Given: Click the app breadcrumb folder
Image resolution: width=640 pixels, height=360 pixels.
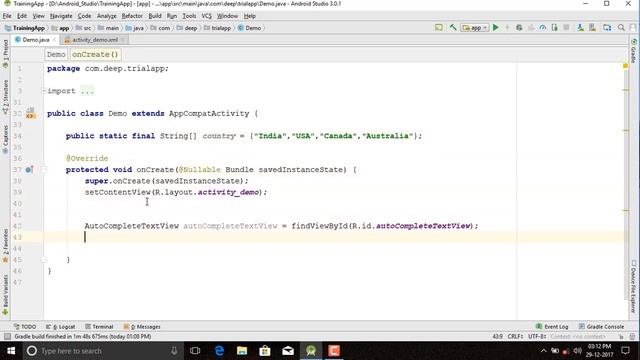Looking at the screenshot, I should (x=60, y=28).
